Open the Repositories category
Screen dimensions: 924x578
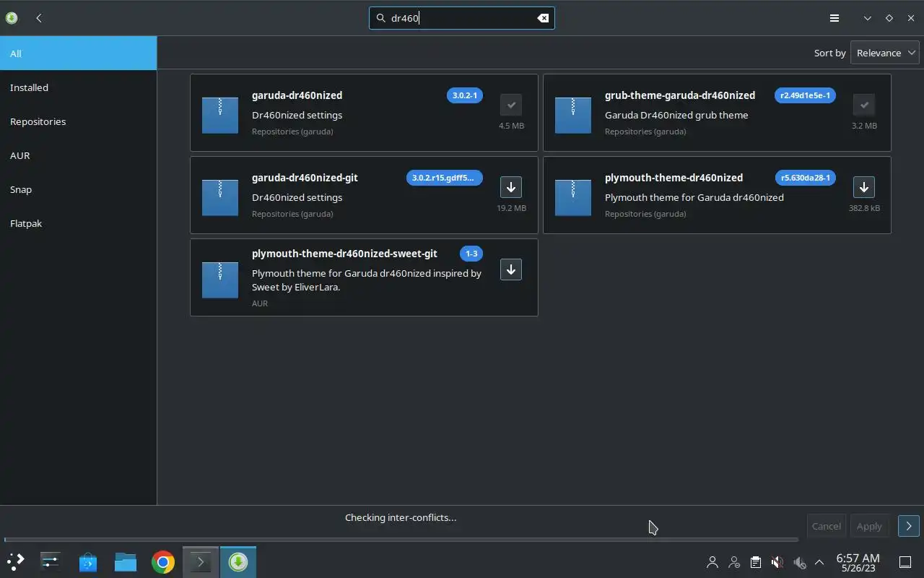78,121
